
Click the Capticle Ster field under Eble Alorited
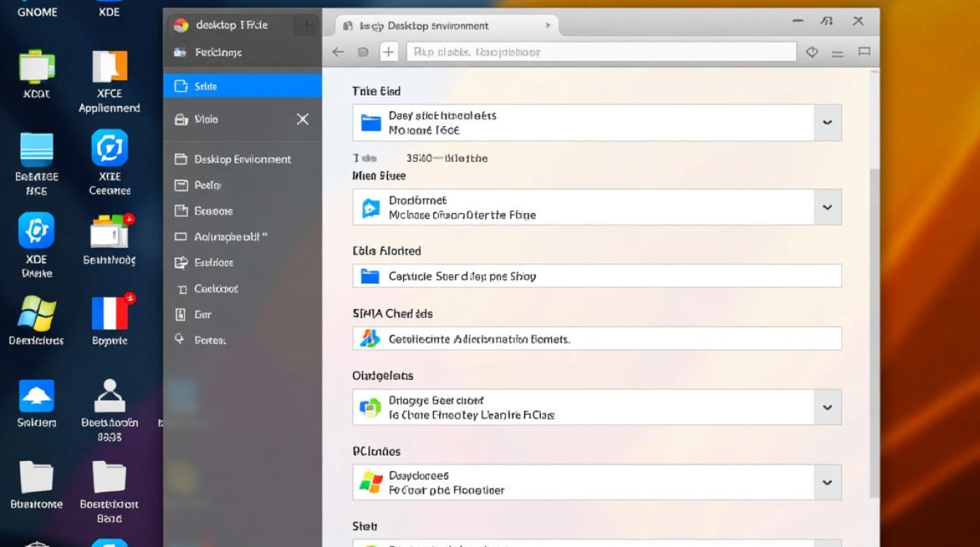tap(596, 276)
